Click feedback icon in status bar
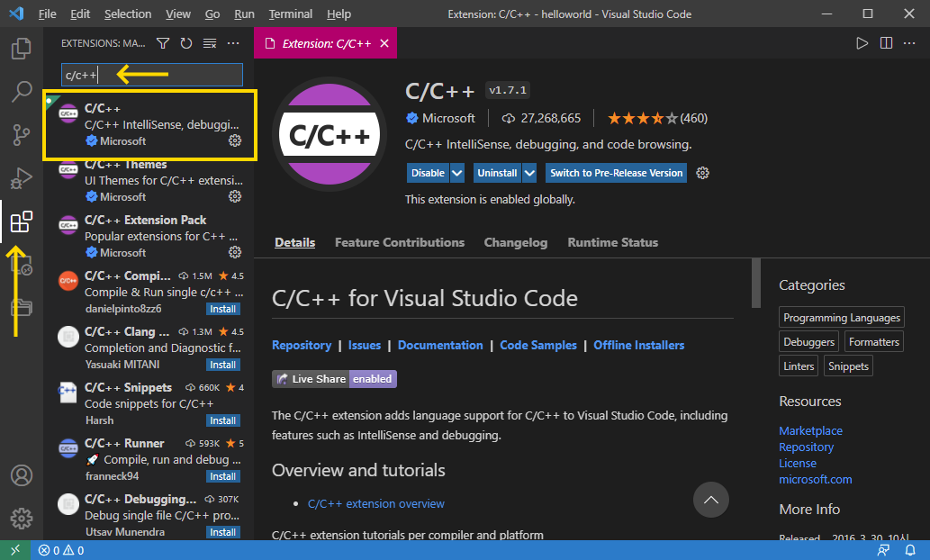Image resolution: width=930 pixels, height=560 pixels. click(883, 550)
